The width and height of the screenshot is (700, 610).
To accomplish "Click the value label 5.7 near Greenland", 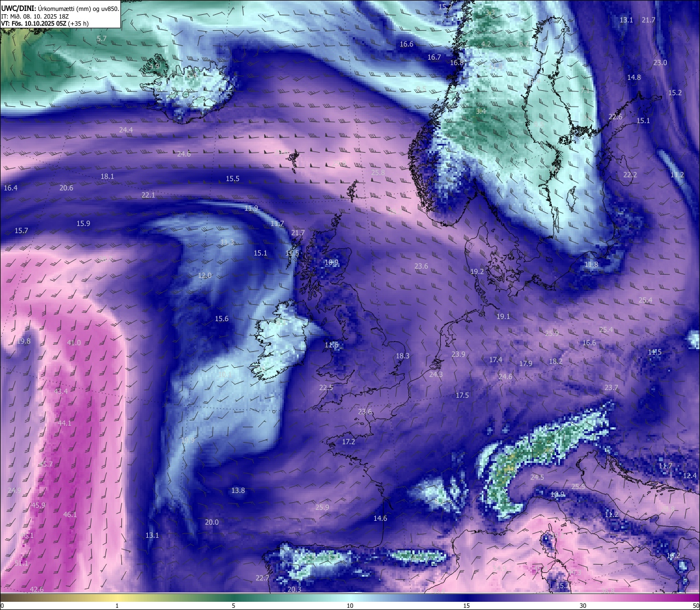I will click(x=102, y=38).
